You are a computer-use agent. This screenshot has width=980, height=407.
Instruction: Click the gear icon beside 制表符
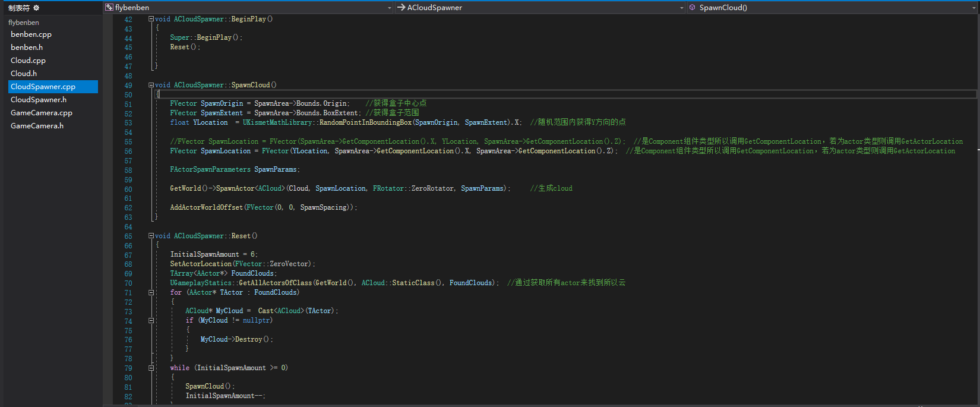[36, 8]
